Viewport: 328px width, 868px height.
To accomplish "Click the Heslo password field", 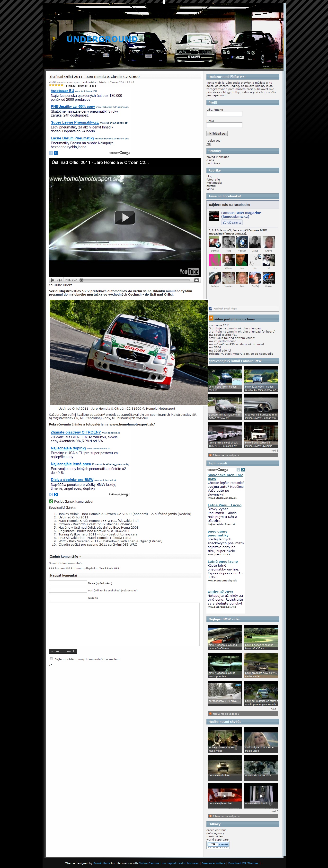I will [x=224, y=125].
